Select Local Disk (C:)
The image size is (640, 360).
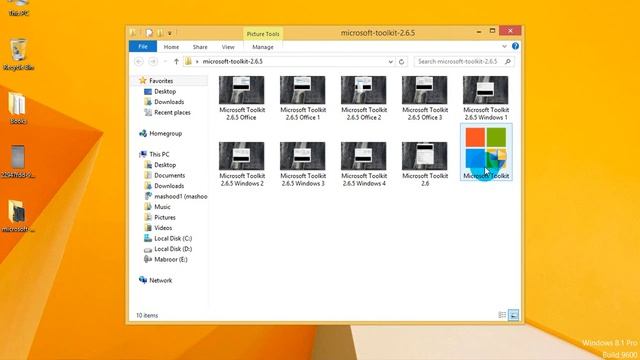point(173,238)
